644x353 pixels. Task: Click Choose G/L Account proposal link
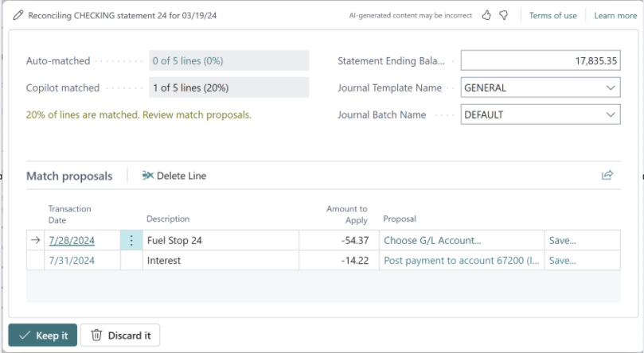coord(432,240)
